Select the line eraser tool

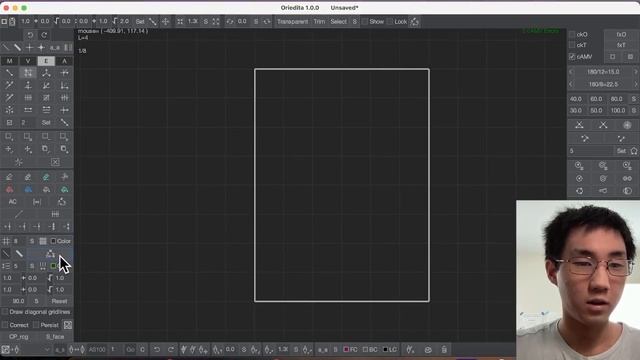[9, 177]
